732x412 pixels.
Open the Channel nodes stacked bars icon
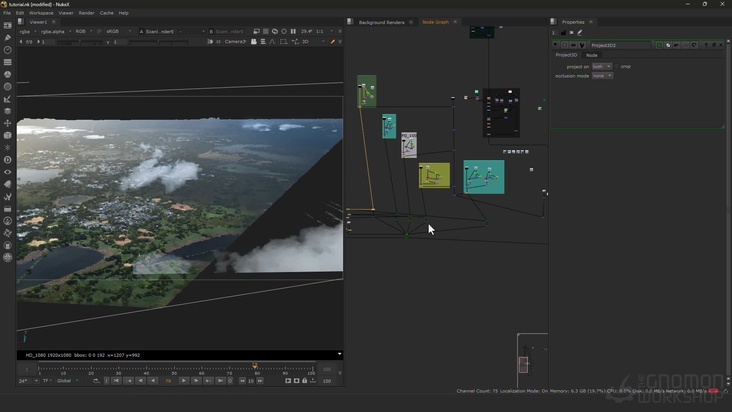[x=7, y=62]
